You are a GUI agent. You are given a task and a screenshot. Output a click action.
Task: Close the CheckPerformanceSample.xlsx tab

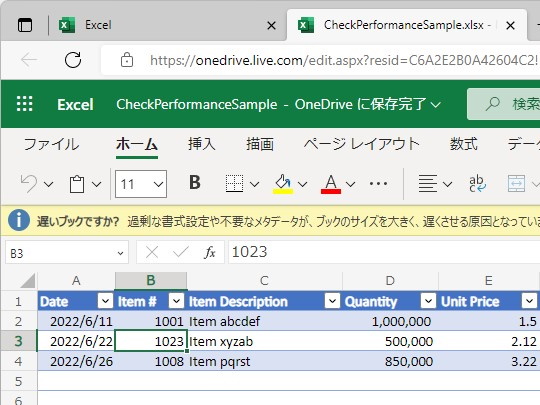coord(510,25)
